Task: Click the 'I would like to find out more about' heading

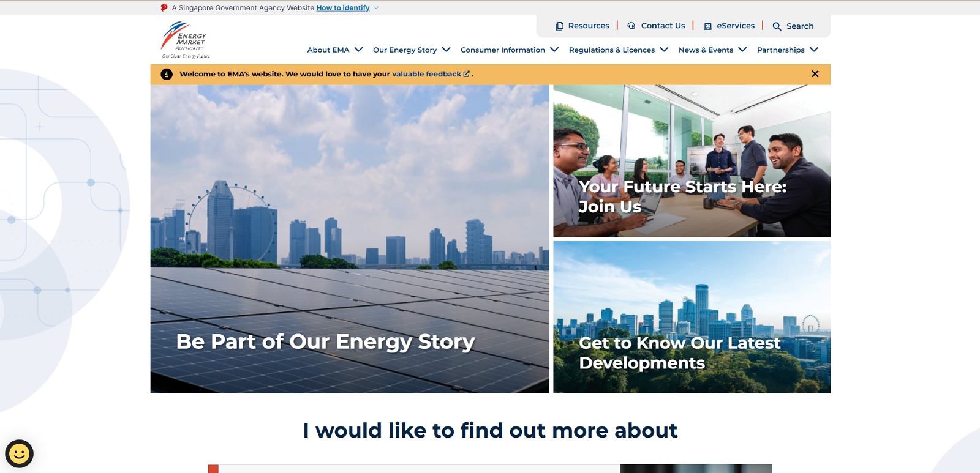Action: (490, 430)
